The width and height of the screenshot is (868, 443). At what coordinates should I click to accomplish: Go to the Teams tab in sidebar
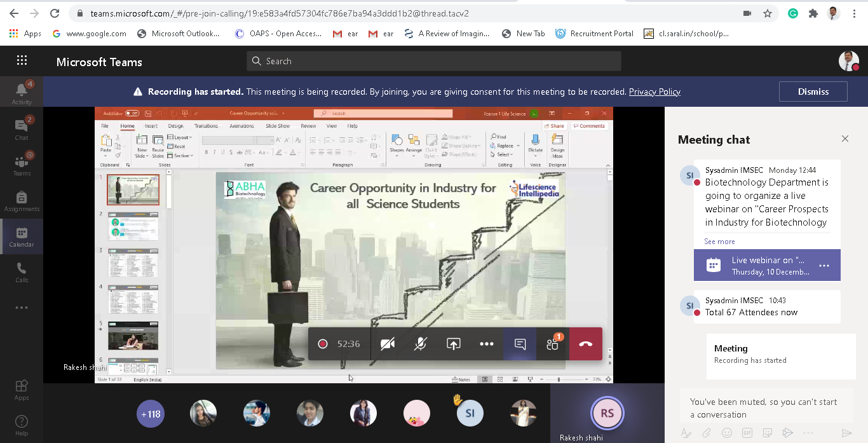(x=22, y=164)
